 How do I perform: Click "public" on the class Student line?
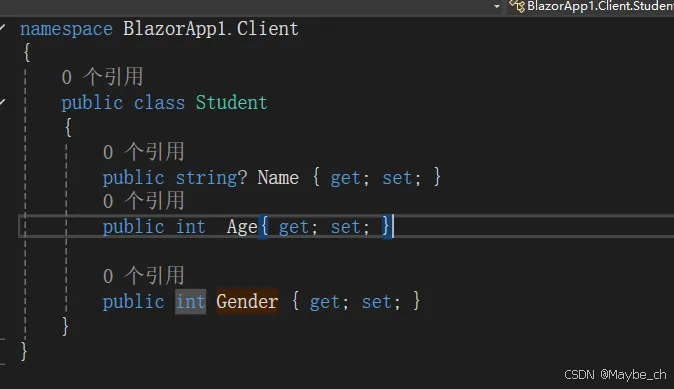[92, 104]
